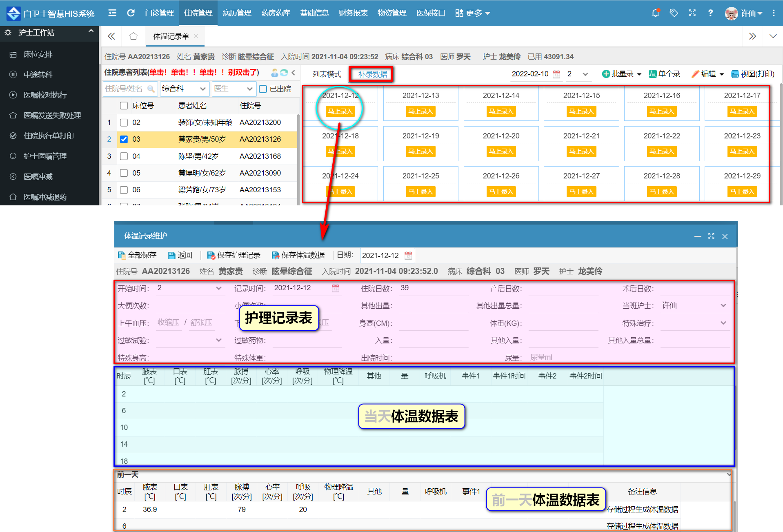Collapse the 护士工作站 sidebar section
This screenshot has width=783, height=532.
click(x=91, y=31)
